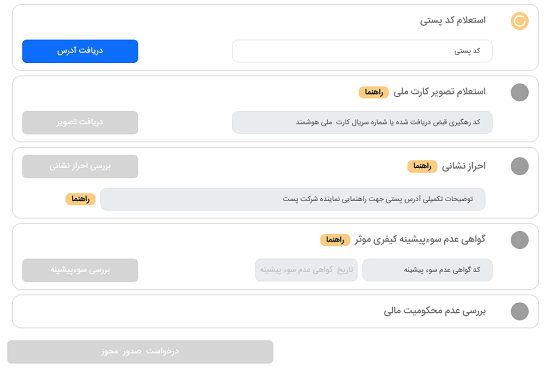
Task: Click the gray status circle beside استعلام تصویر کارت ملی
Action: coord(519,92)
